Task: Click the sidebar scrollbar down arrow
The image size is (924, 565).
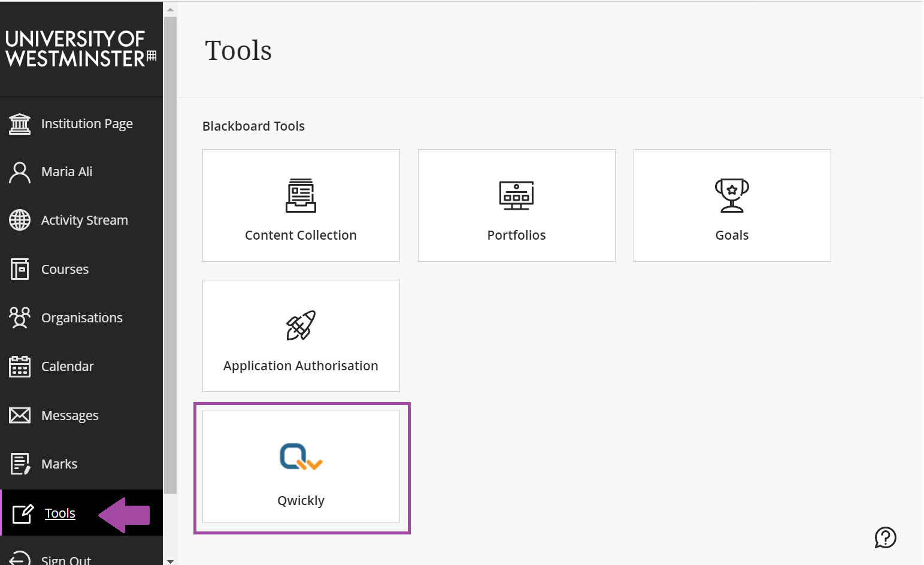Action: (171, 561)
